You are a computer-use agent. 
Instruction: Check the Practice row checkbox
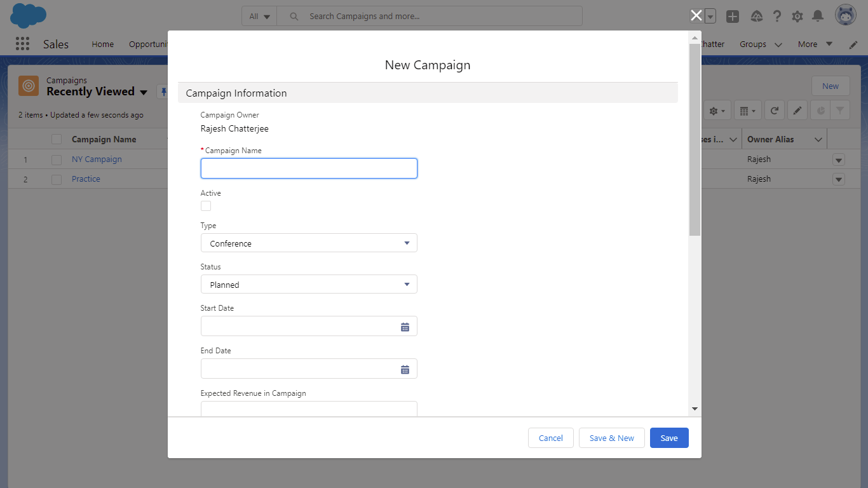click(x=57, y=179)
